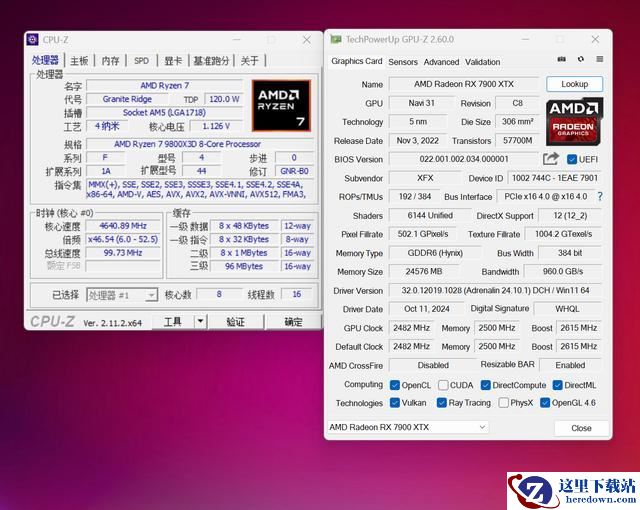Switch to the 处理器 tab in CPU-Z
Viewport: 640px width, 510px height.
45,60
